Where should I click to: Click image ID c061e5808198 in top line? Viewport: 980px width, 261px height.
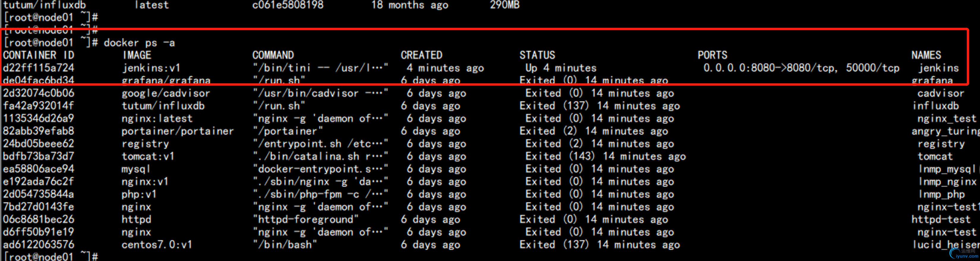point(287,5)
